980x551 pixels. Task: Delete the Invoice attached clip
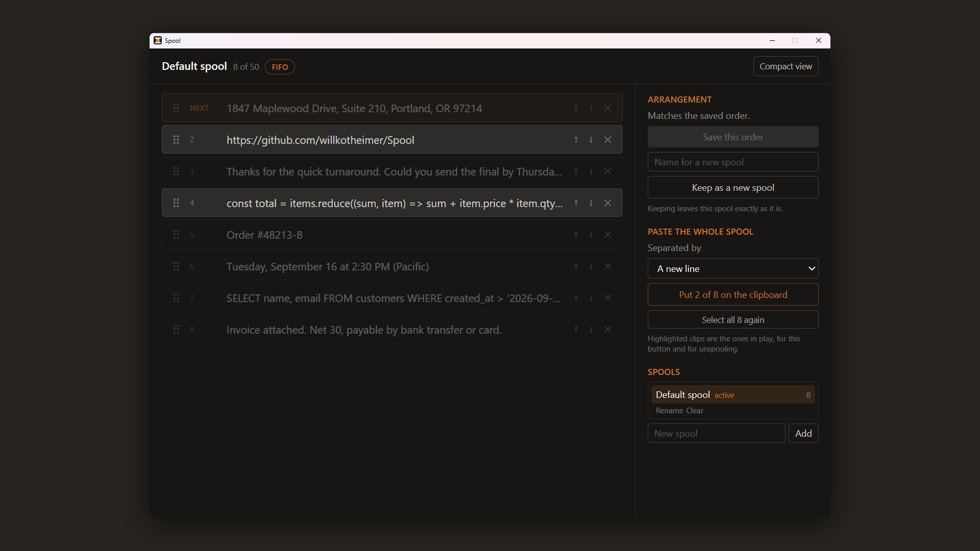pyautogui.click(x=608, y=330)
